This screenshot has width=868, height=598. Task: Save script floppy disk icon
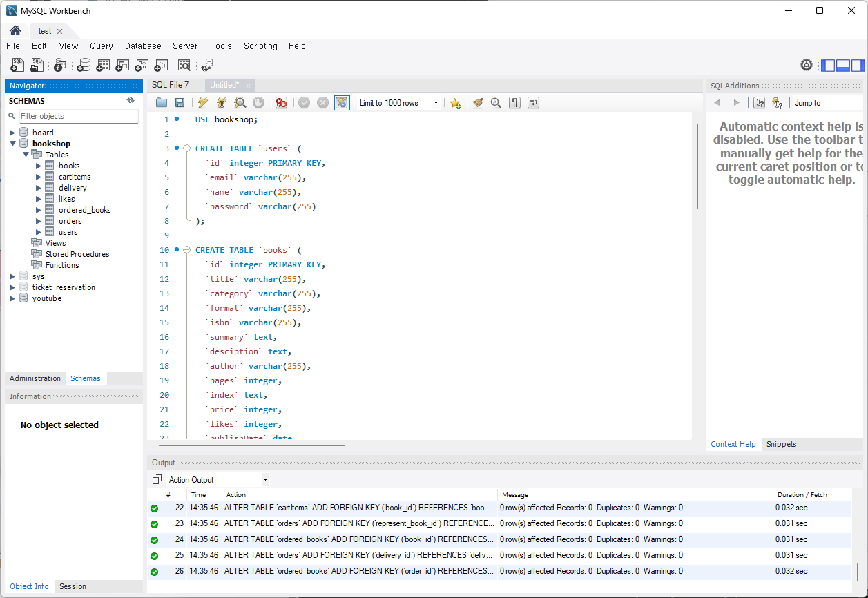(180, 103)
